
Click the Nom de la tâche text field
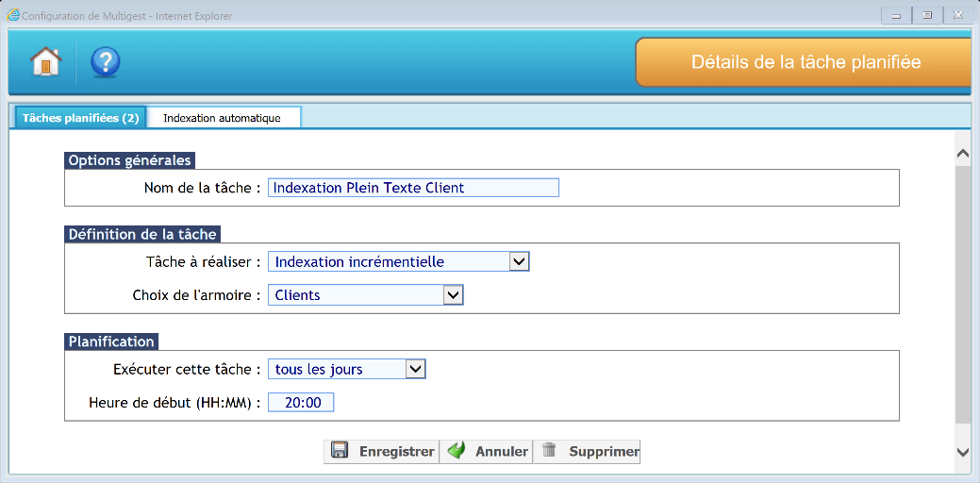413,188
